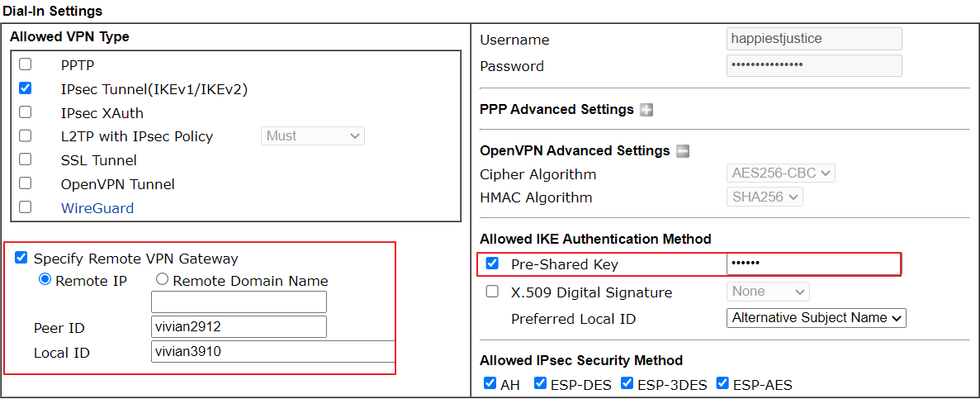Open the Cipher Algorithm AES256-CBC dropdown
The height and width of the screenshot is (399, 980).
tap(781, 173)
